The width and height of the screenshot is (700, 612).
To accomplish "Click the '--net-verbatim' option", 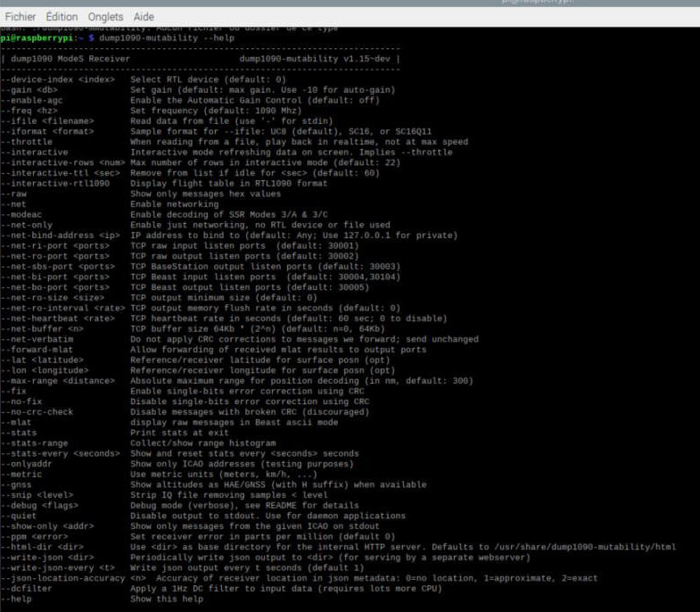I will point(37,340).
